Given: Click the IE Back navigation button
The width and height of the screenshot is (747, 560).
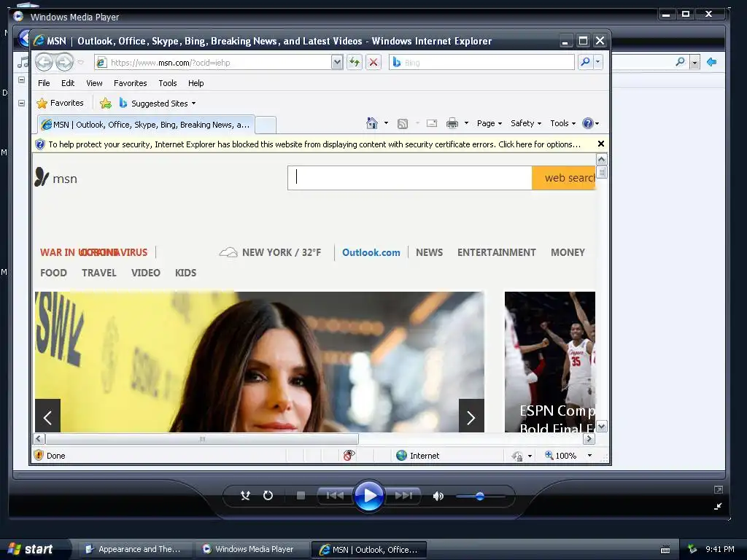Looking at the screenshot, I should tap(44, 62).
